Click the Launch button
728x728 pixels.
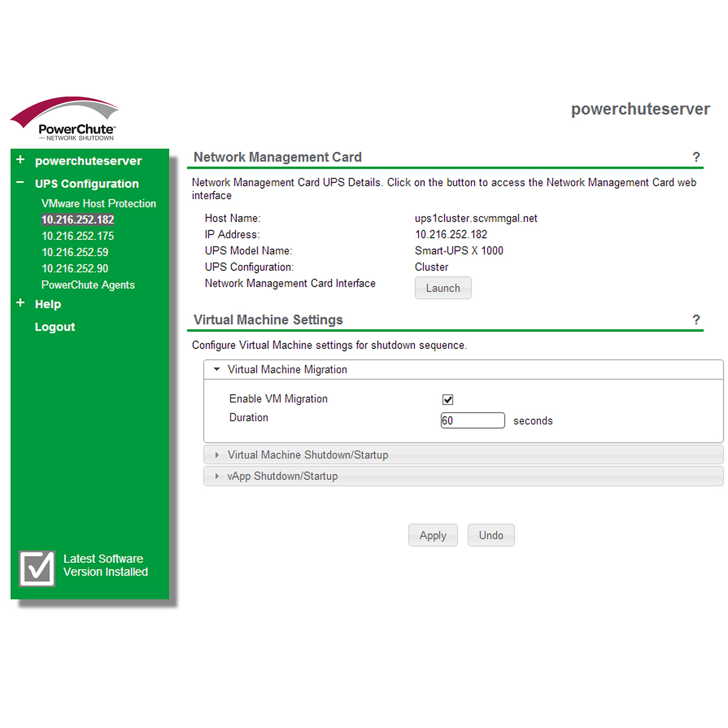[443, 287]
